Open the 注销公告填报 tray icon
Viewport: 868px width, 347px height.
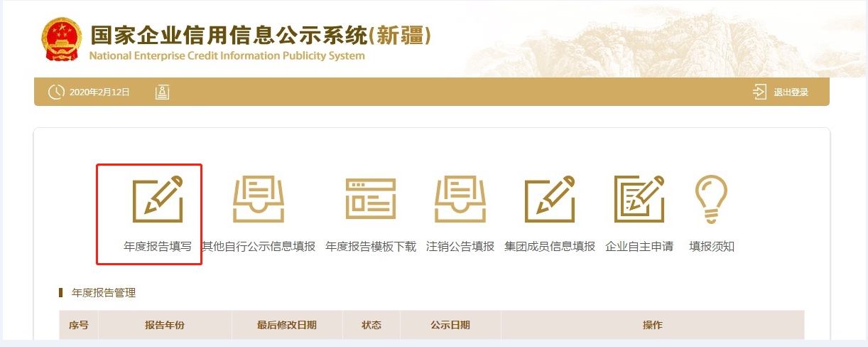click(x=460, y=198)
